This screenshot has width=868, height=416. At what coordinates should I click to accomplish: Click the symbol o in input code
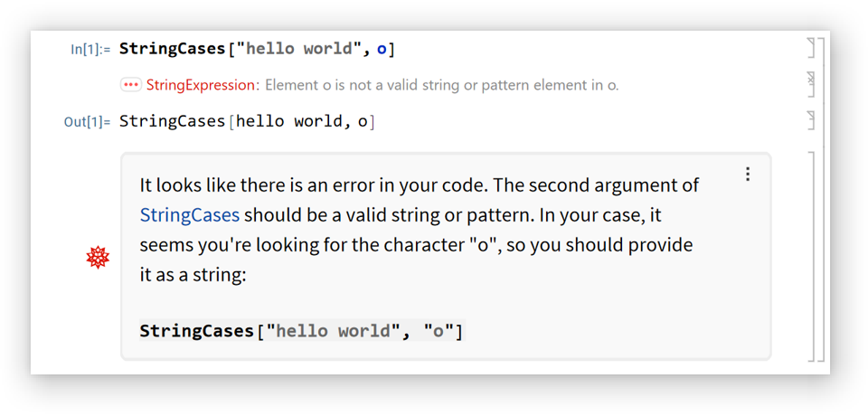point(382,50)
